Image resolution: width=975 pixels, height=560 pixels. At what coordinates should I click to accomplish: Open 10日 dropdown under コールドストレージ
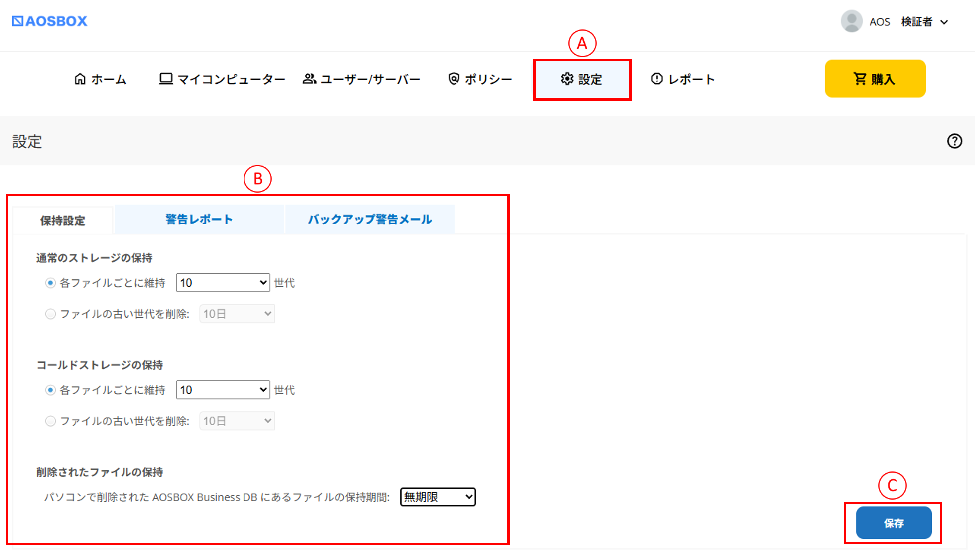(237, 421)
